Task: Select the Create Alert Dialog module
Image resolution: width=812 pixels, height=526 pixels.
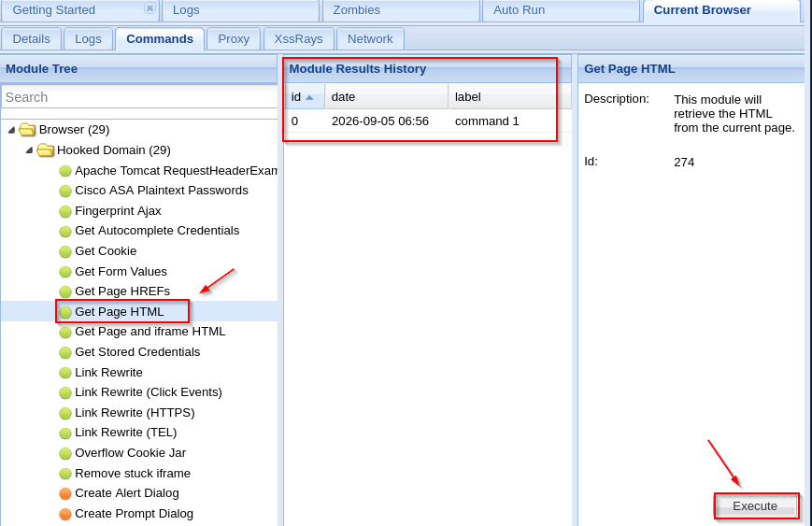Action: click(x=127, y=493)
